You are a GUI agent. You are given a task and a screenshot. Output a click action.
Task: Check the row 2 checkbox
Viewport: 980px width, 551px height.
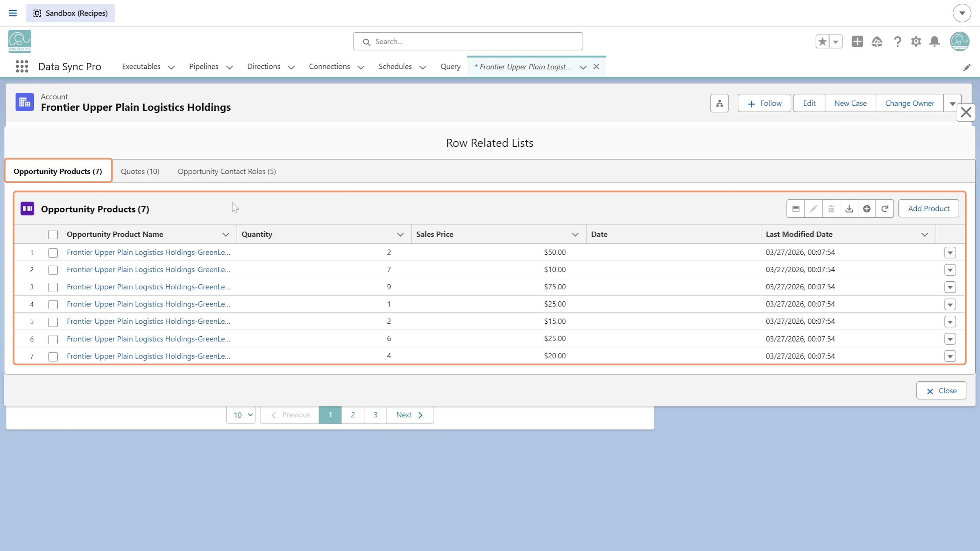(x=53, y=270)
